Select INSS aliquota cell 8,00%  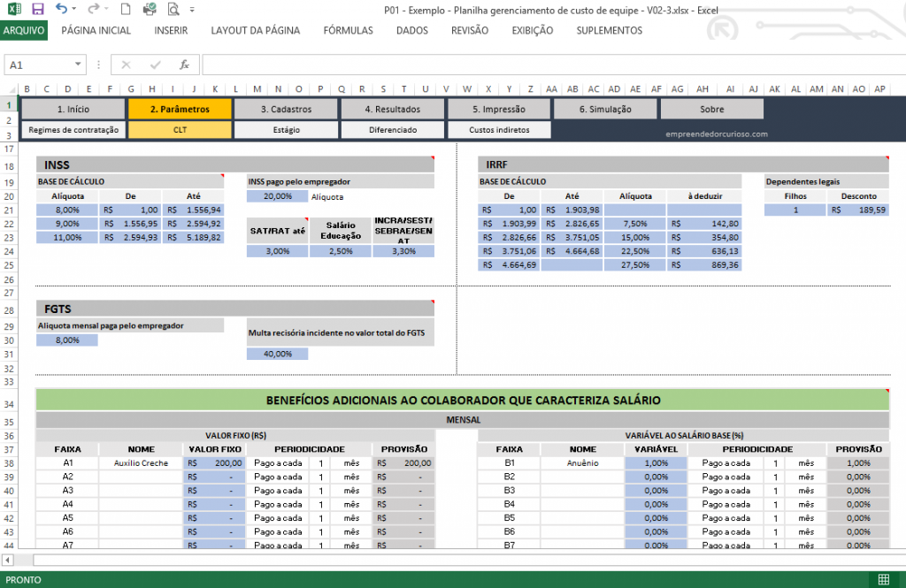pyautogui.click(x=67, y=210)
